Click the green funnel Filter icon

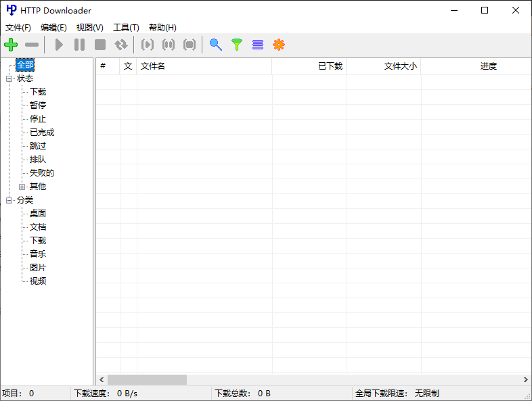click(x=236, y=45)
